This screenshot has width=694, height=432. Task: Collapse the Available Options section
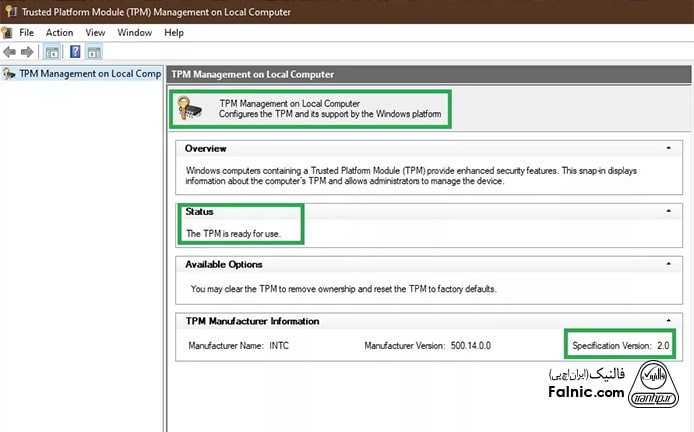(667, 264)
